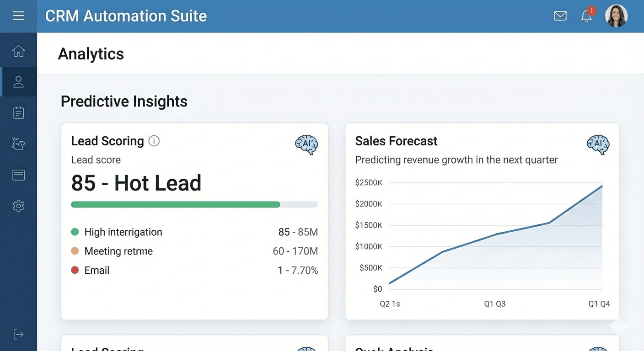Viewport: 644px width, 351px height.
Task: Click the Q1 Q4 endpoint on forecast chart
Action: tap(602, 186)
